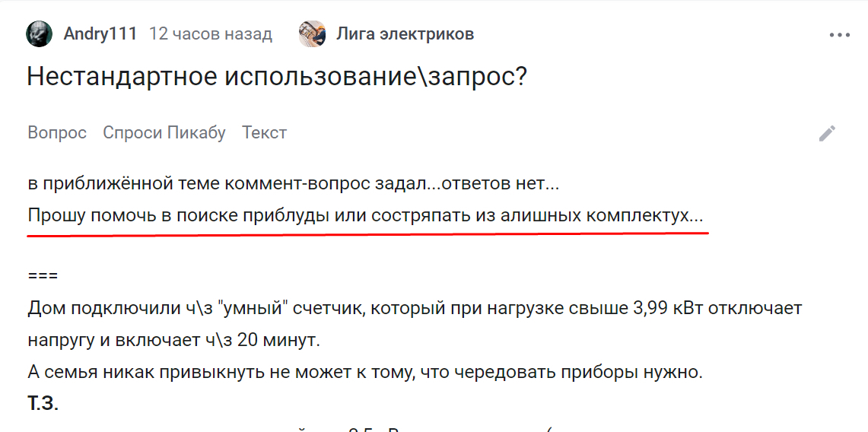Click the Лига электриков community avatar

[x=313, y=34]
